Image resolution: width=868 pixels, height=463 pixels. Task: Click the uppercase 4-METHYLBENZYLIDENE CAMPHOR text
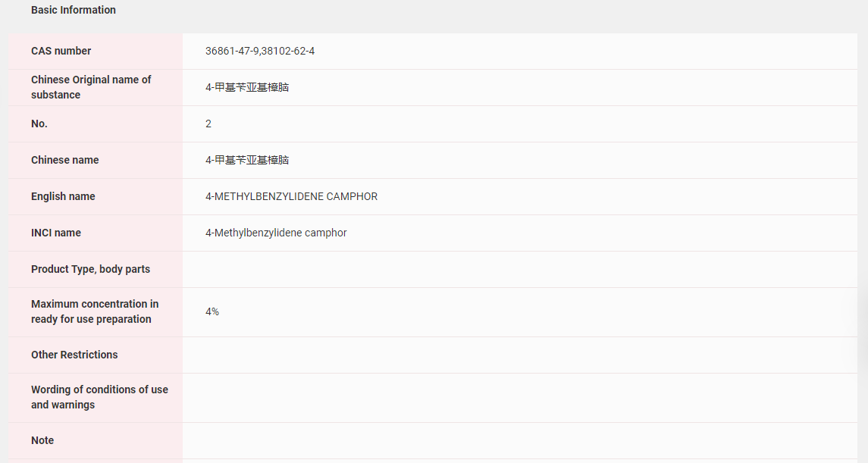(291, 196)
